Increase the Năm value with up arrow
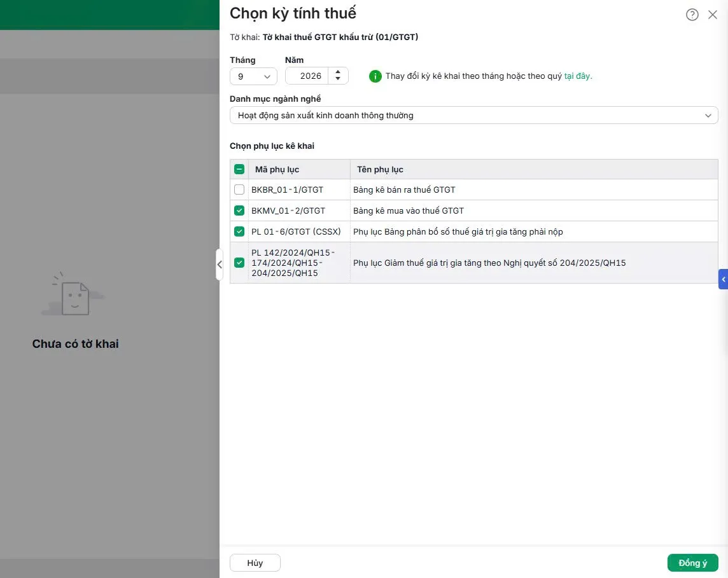 click(338, 72)
